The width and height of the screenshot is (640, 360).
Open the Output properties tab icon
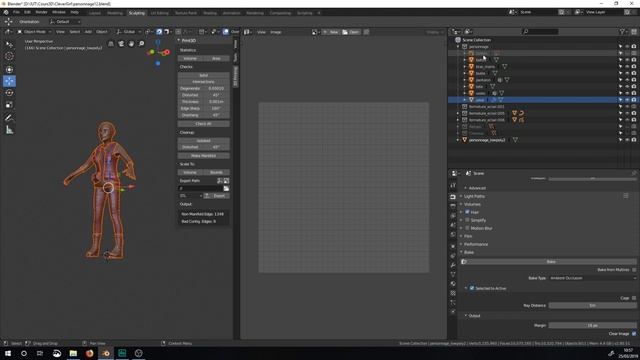[x=453, y=206]
